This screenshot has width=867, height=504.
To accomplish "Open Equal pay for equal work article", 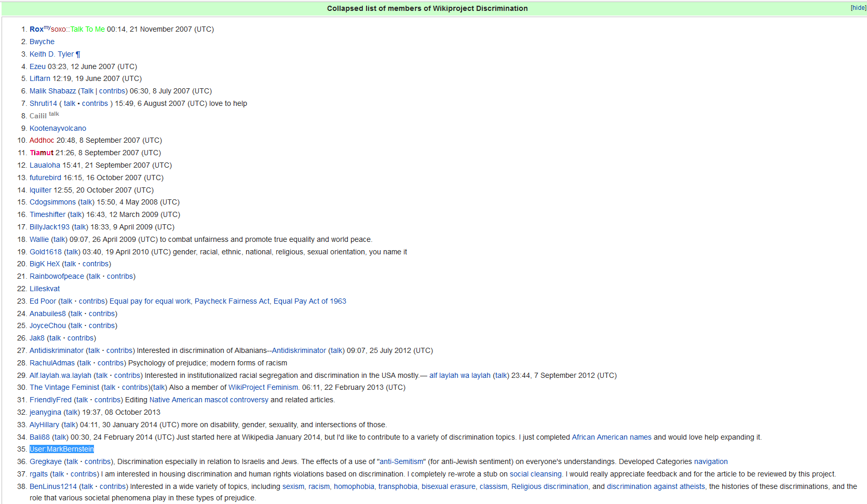I will [150, 301].
